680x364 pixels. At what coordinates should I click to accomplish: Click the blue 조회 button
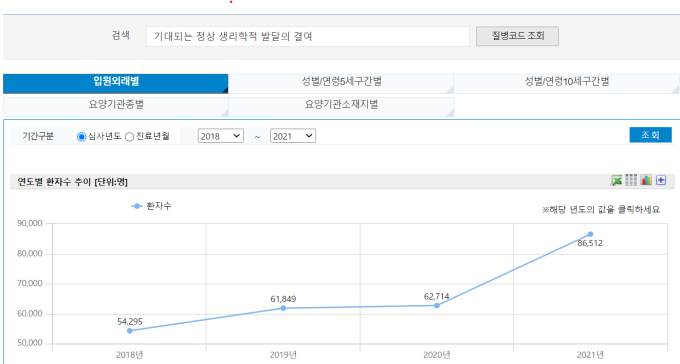(651, 135)
